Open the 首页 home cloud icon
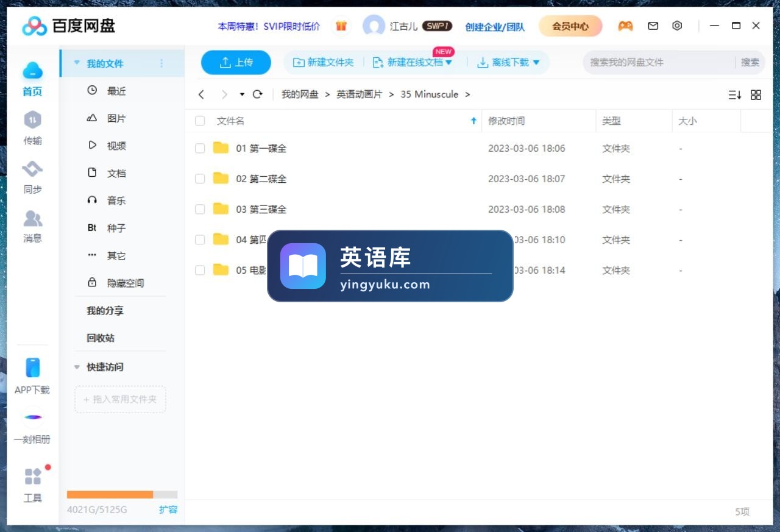This screenshot has height=532, width=780. click(x=32, y=71)
